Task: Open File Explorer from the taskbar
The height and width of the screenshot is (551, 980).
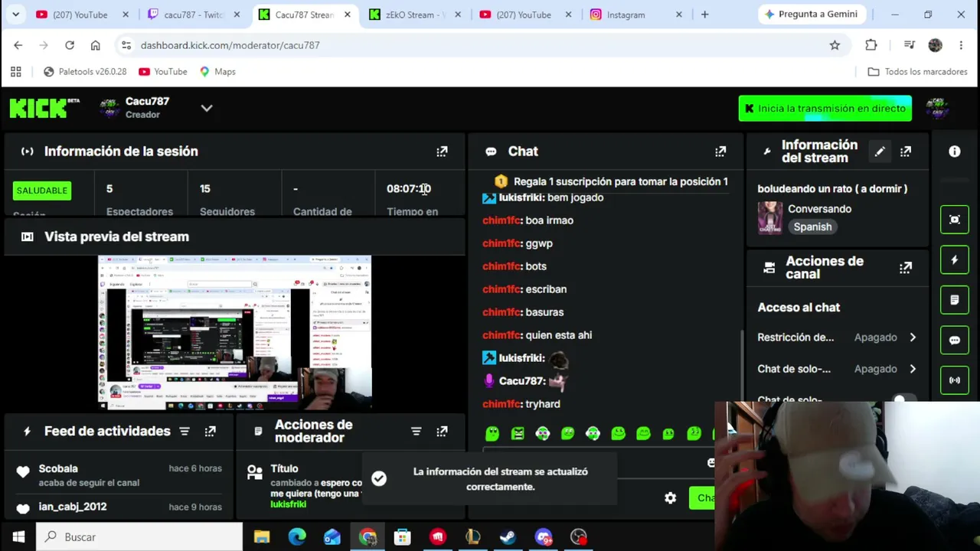Action: (262, 537)
